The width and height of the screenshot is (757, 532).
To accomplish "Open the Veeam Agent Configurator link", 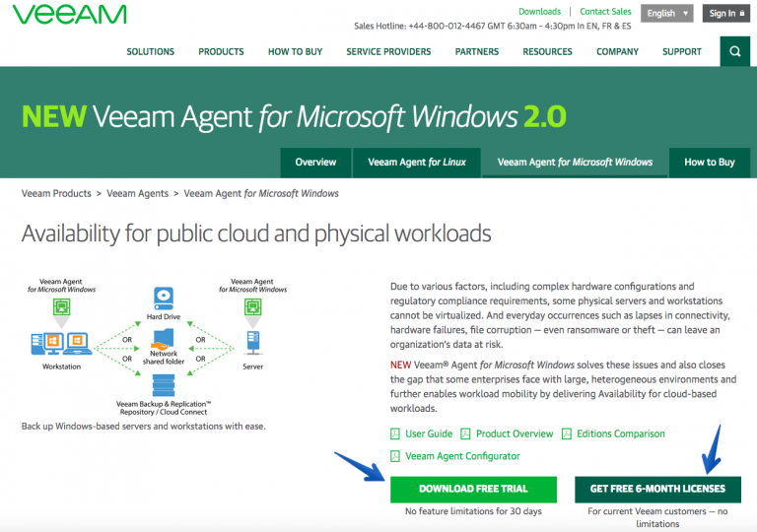I will click(x=462, y=456).
